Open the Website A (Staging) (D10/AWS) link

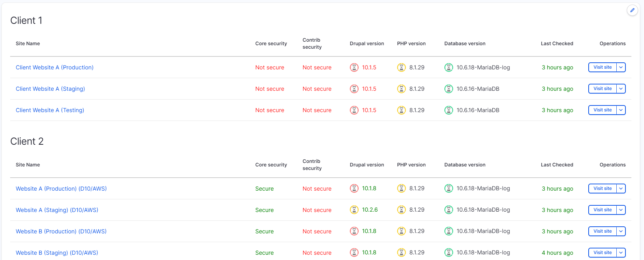(x=57, y=210)
